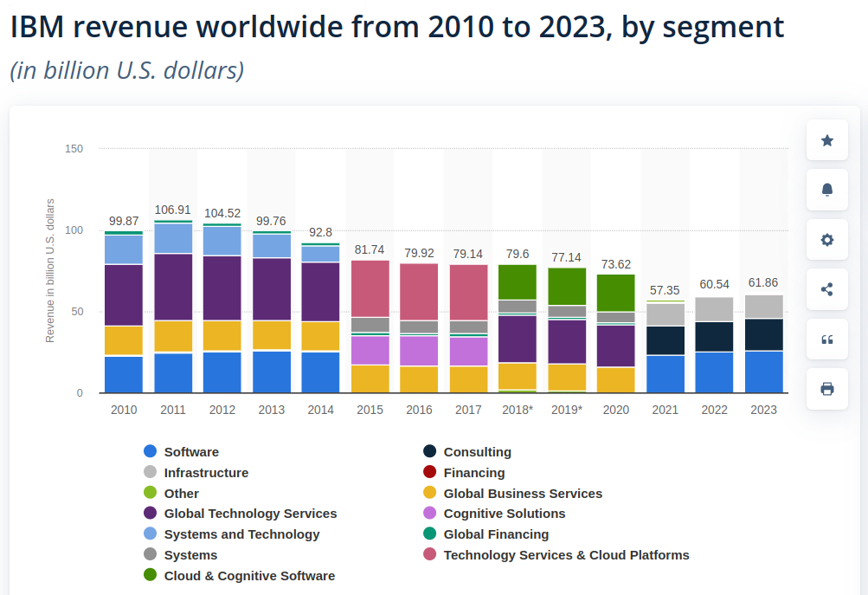Click the subtitle in billion U.S. dollars

[x=126, y=70]
